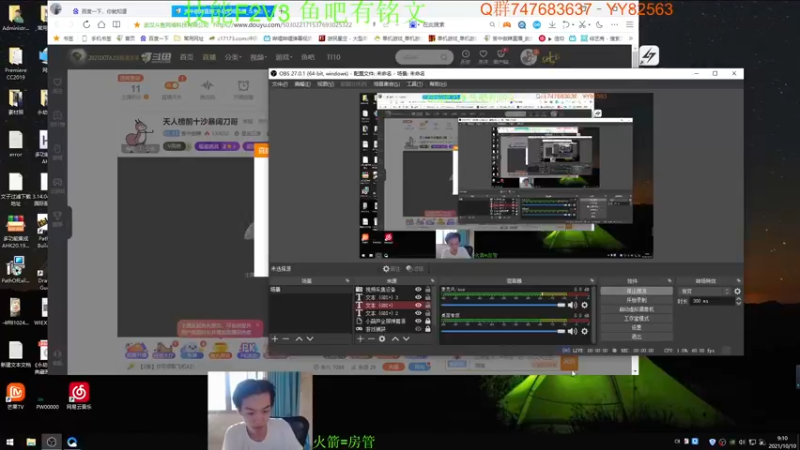Go to browser home page icon
Screen dimensions: 800x450
coord(102,24)
